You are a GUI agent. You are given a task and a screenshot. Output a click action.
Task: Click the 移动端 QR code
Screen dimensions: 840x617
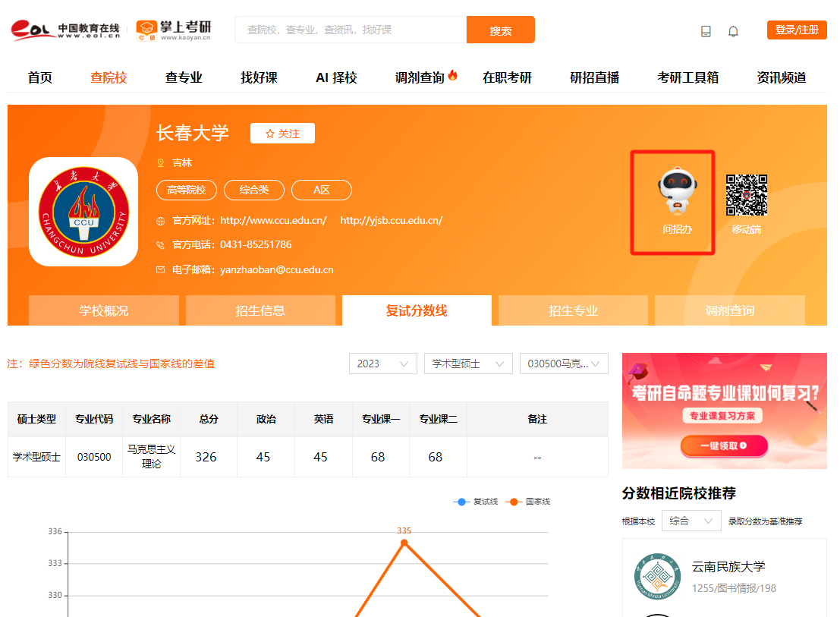pos(746,195)
